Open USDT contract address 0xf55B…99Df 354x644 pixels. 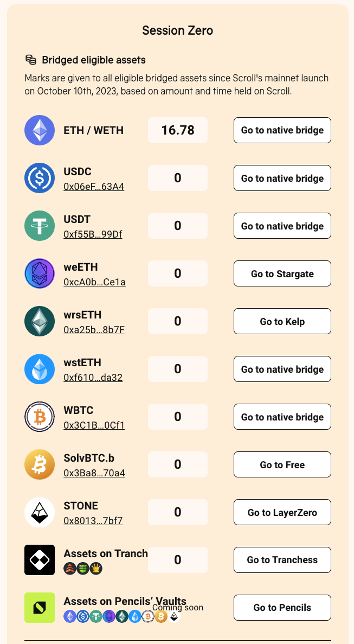tap(93, 234)
